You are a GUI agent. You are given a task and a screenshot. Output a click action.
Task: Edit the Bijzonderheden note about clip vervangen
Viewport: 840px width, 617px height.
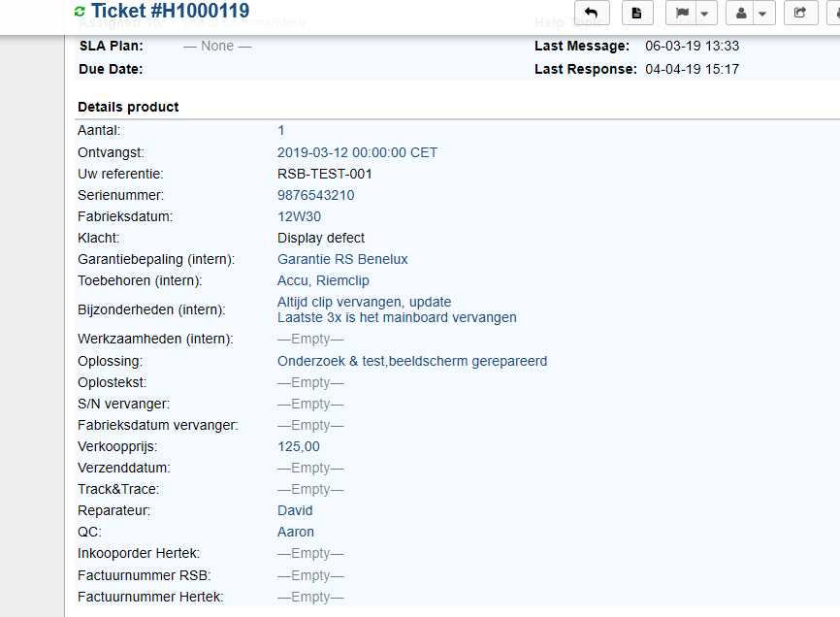pyautogui.click(x=397, y=309)
